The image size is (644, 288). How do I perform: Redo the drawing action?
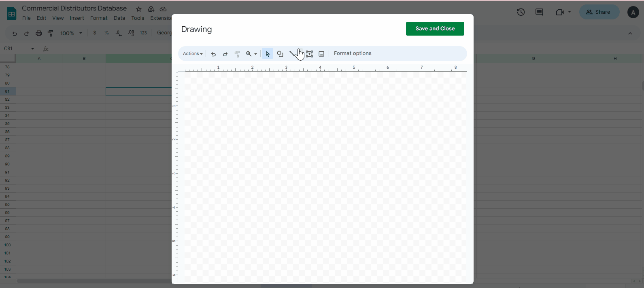click(225, 54)
